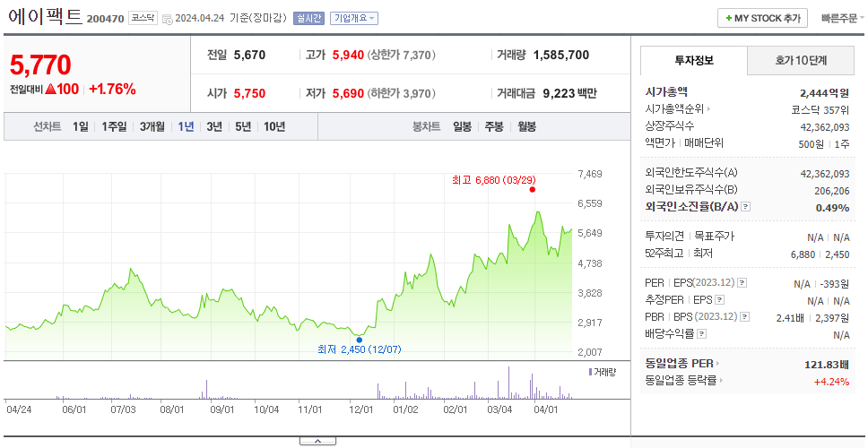This screenshot has width=868, height=448.
Task: Show 월봉 candlestick chart
Action: pyautogui.click(x=527, y=126)
